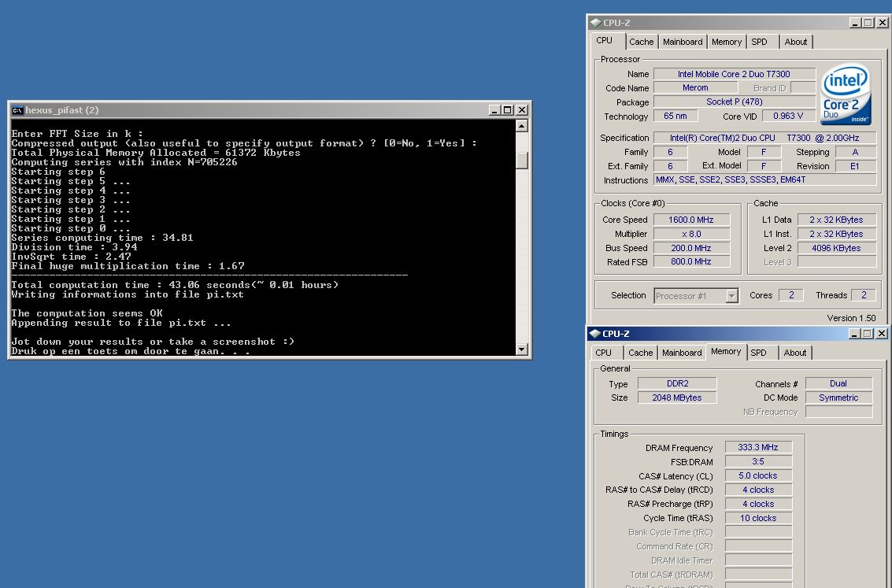Select Memory tab in lower CPU-Z window

(726, 351)
